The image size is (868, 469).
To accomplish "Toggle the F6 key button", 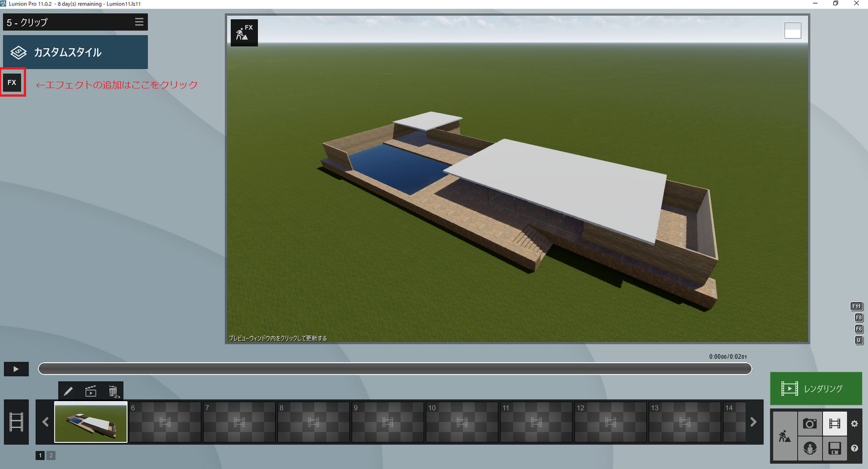I will (x=859, y=329).
